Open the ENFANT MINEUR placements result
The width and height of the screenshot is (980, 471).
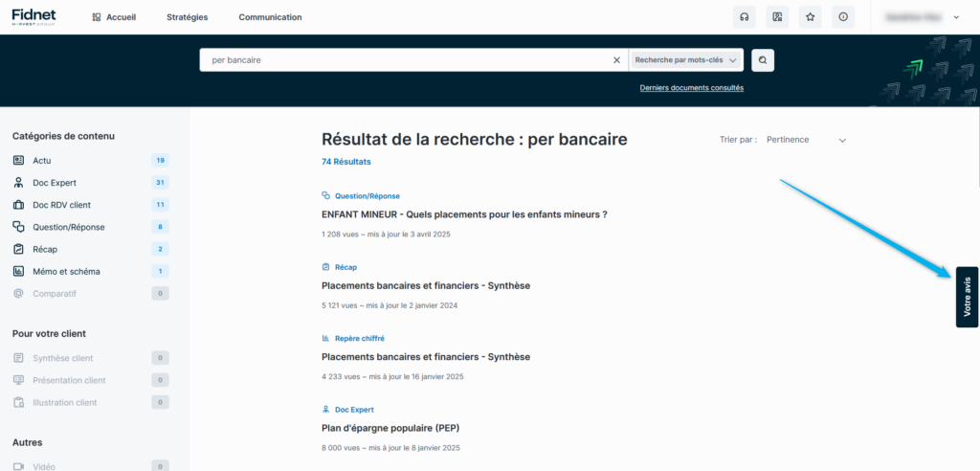[x=464, y=214]
